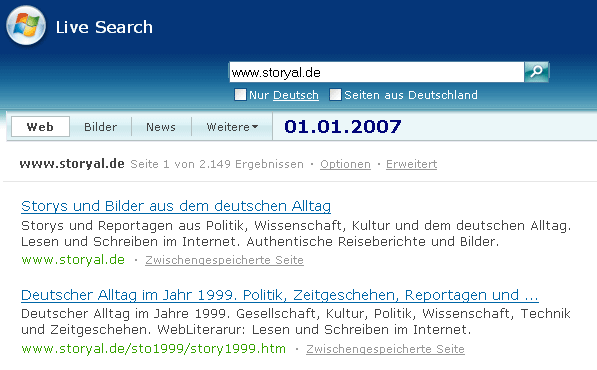View cached page for www.storyal.de result
The height and width of the screenshot is (370, 597).
pos(224,260)
